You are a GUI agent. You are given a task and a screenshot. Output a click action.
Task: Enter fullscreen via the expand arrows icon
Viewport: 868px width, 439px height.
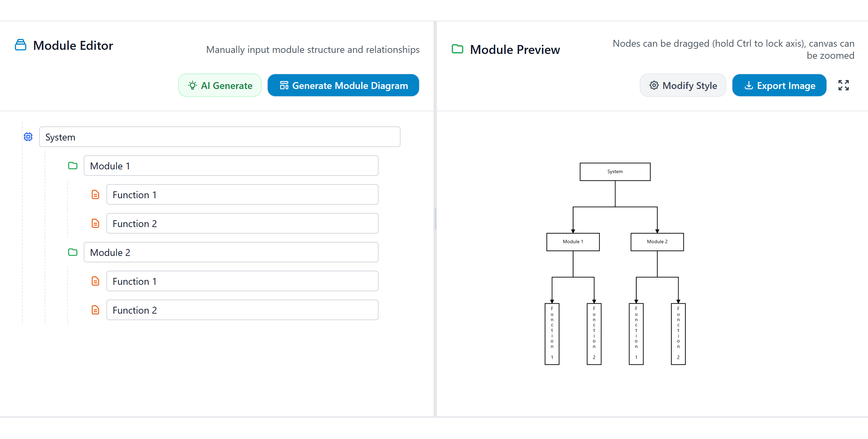point(843,85)
